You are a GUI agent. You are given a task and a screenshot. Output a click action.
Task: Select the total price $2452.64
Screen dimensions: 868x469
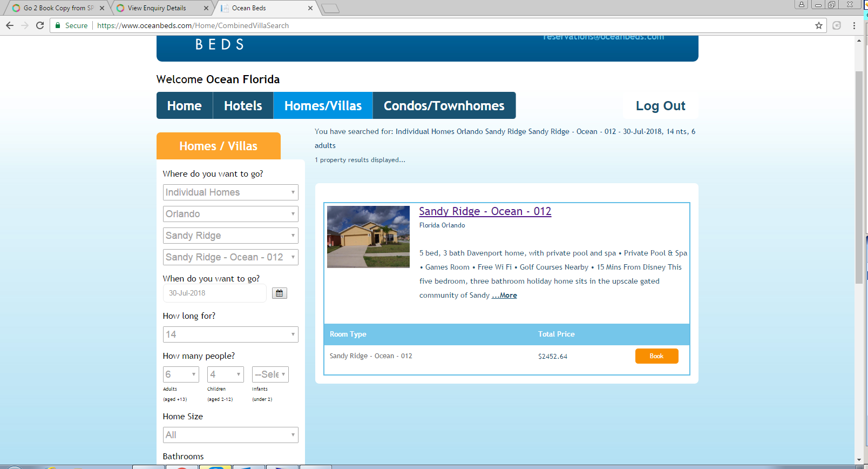click(553, 357)
